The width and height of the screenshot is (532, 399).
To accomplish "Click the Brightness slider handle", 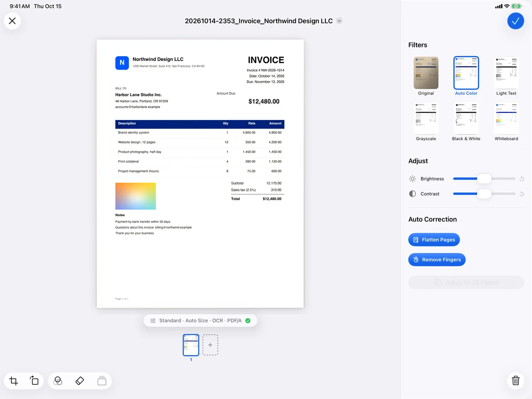I will pos(485,179).
